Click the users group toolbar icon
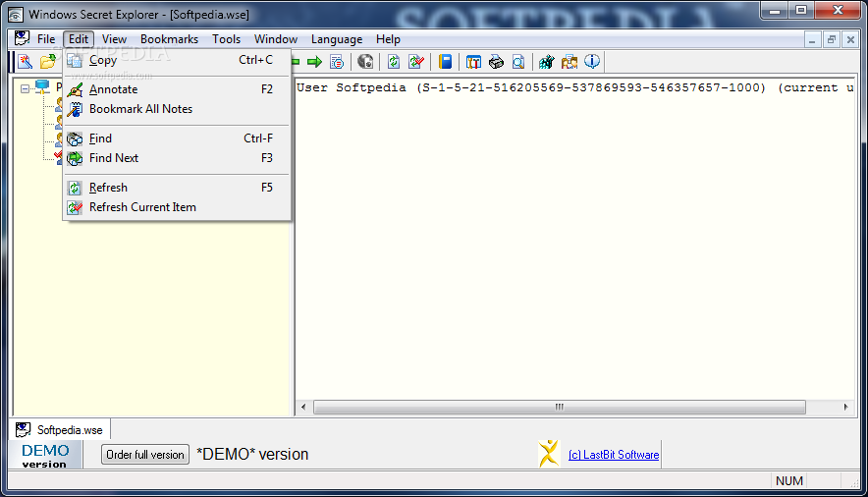The height and width of the screenshot is (497, 868). coord(570,62)
